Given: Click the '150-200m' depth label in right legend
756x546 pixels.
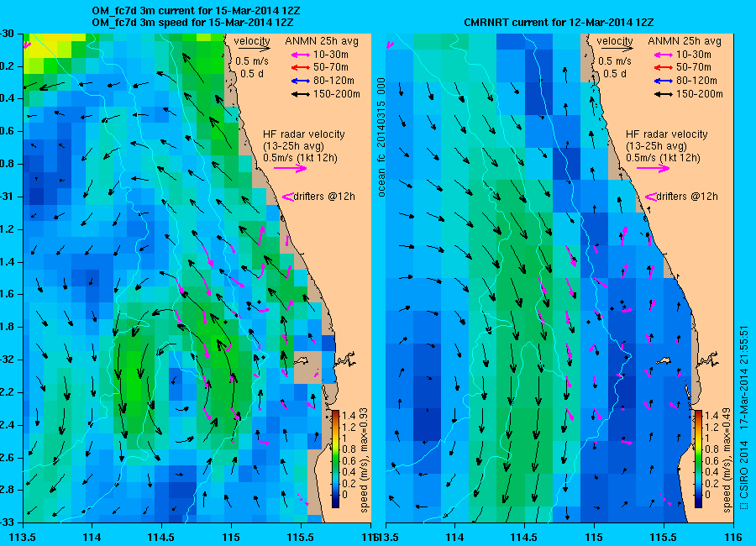Looking at the screenshot, I should [700, 94].
